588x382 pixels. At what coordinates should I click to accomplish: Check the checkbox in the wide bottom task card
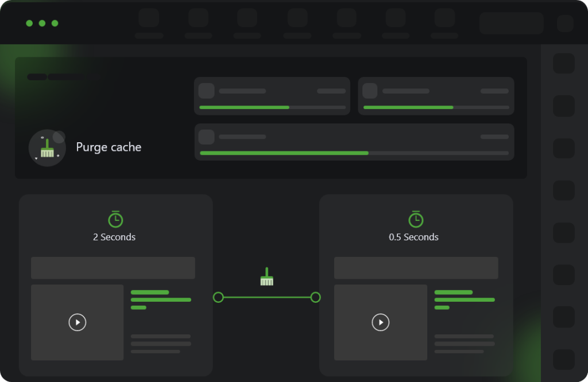(x=206, y=137)
